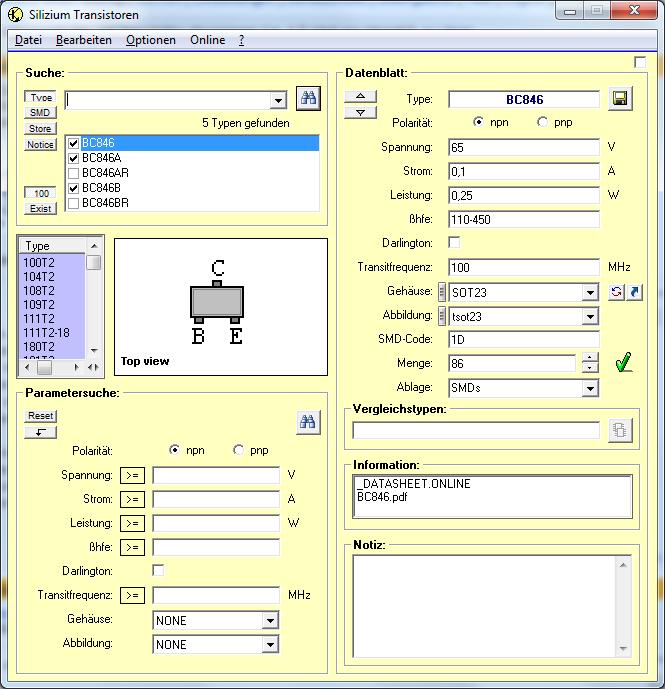The height and width of the screenshot is (689, 665).
Task: Open the Ablage SMDs dropdown
Action: pyautogui.click(x=590, y=388)
